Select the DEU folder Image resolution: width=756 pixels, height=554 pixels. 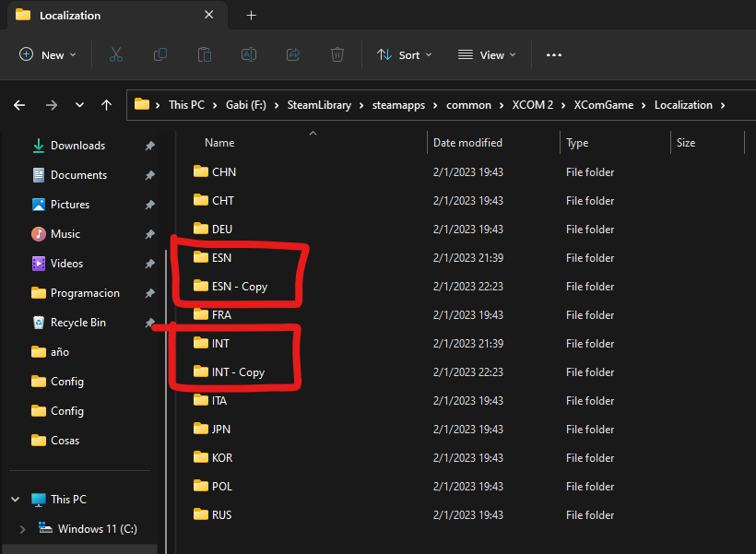pyautogui.click(x=222, y=229)
